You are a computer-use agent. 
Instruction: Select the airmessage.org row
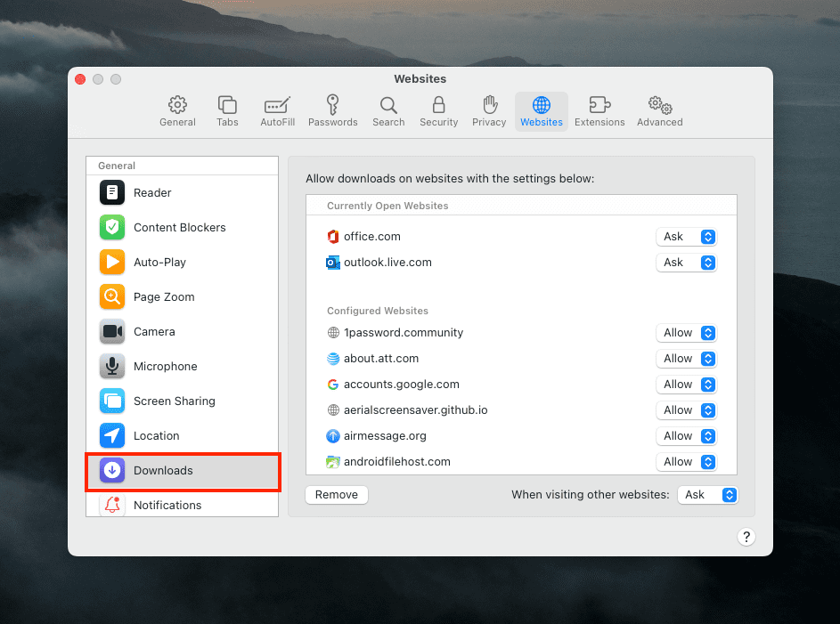click(x=521, y=435)
